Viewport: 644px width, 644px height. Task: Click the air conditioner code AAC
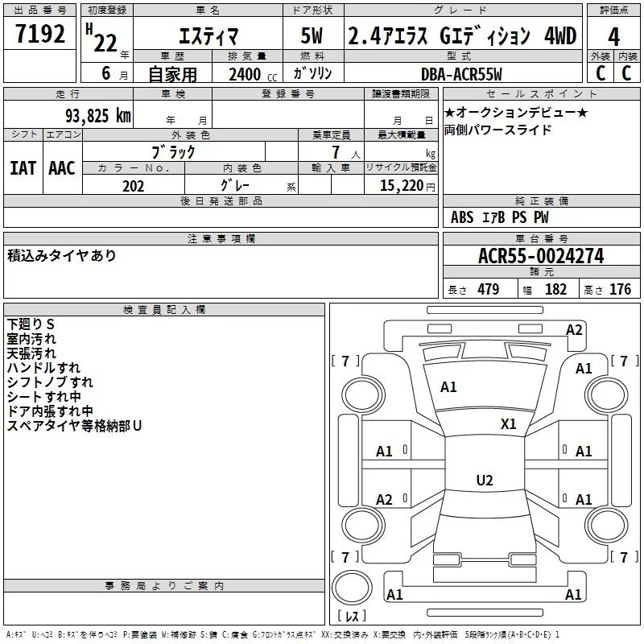click(62, 168)
